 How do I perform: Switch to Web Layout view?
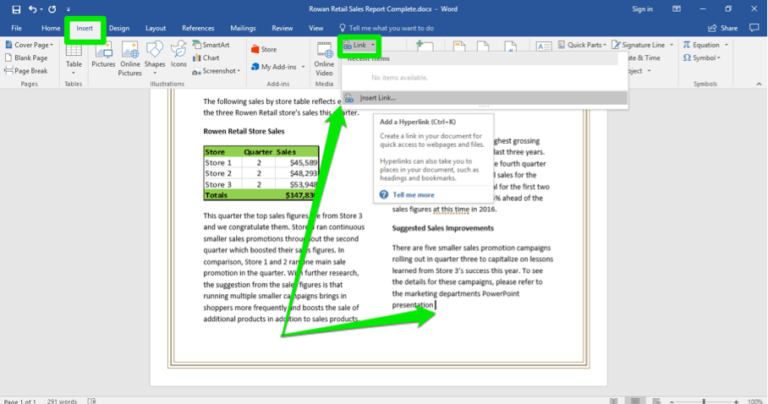point(656,401)
